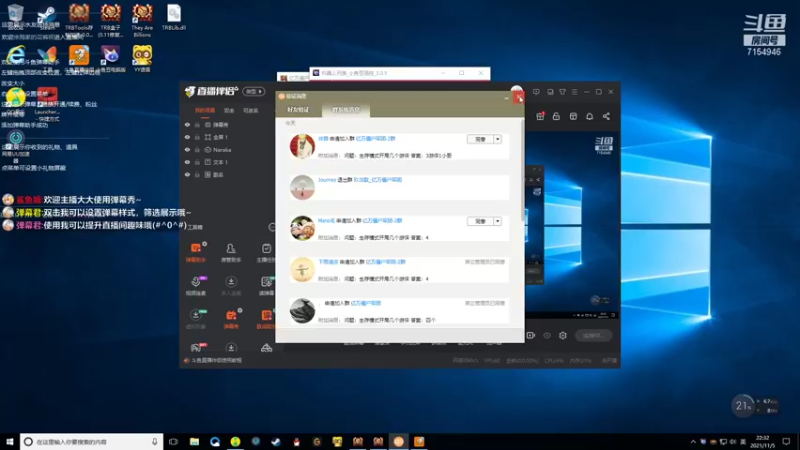This screenshot has width=800, height=450.
Task: Click the share icon in 直播伴侣
Action: tap(606, 116)
